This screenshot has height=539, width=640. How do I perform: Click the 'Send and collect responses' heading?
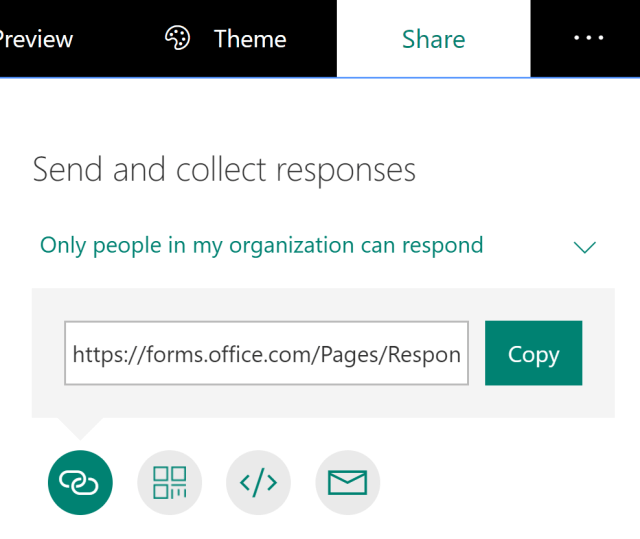click(224, 169)
